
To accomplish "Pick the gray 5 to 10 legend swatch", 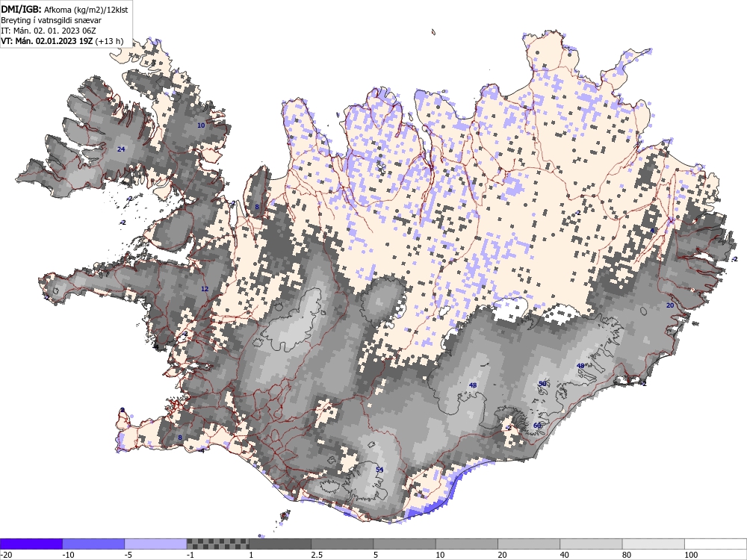I will tap(404, 544).
